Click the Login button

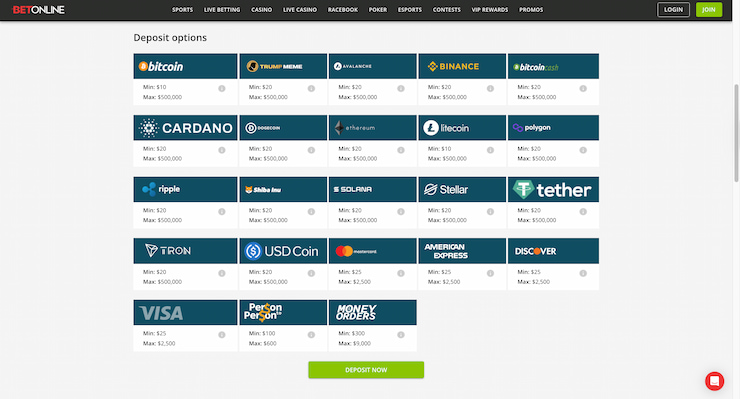[x=673, y=9]
